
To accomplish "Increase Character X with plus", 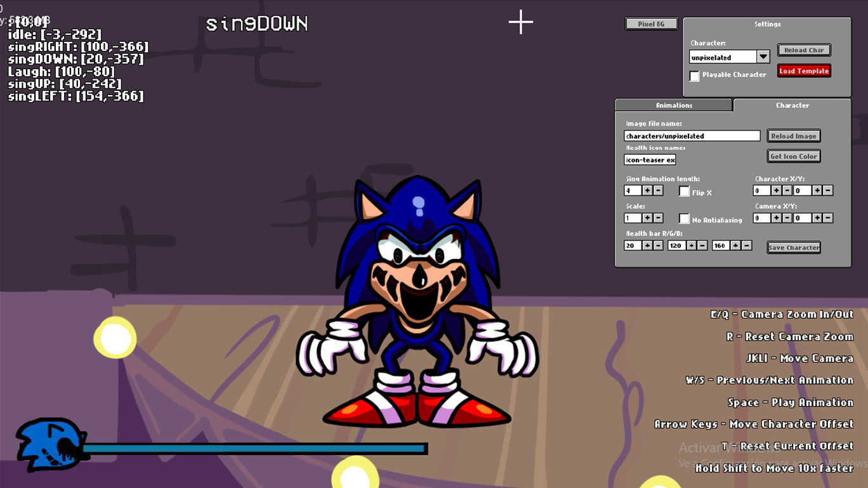I will [776, 190].
